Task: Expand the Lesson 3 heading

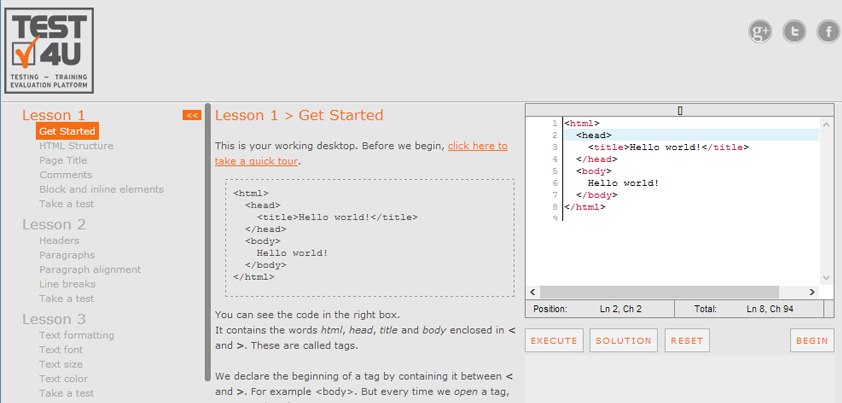Action: point(54,319)
